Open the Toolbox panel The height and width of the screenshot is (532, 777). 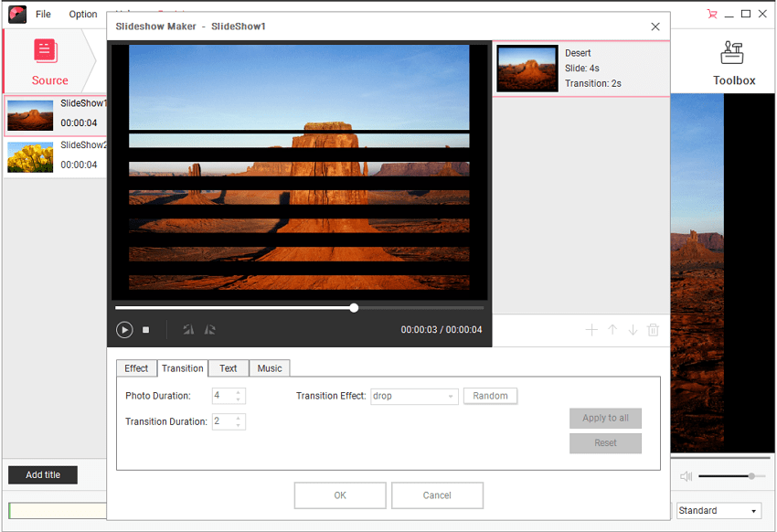click(x=733, y=64)
